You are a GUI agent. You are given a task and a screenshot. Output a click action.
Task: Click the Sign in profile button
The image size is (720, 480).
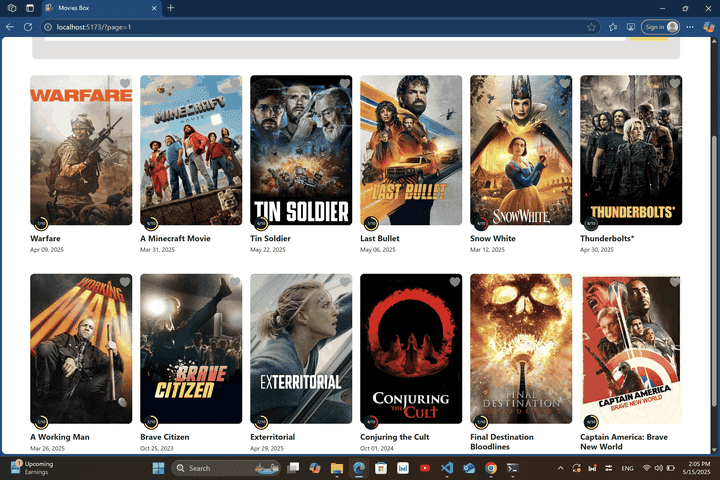660,27
